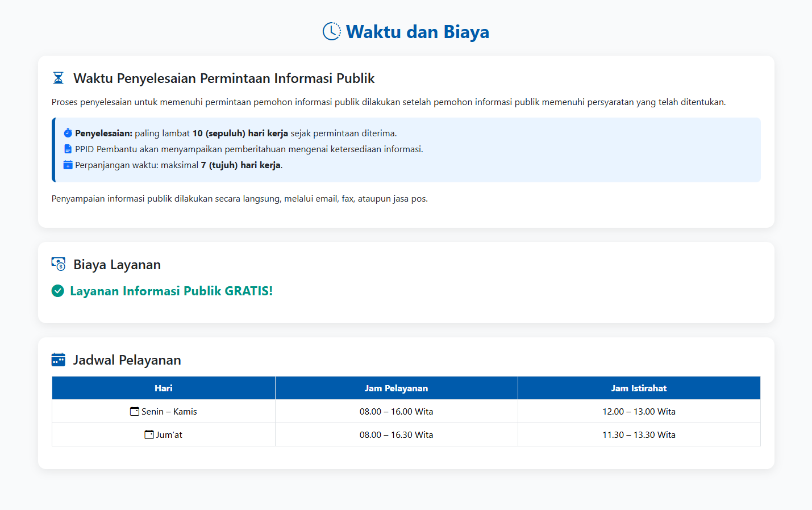Click the clock icon beside Waktu dan Biaya
The height and width of the screenshot is (510, 812).
(332, 32)
